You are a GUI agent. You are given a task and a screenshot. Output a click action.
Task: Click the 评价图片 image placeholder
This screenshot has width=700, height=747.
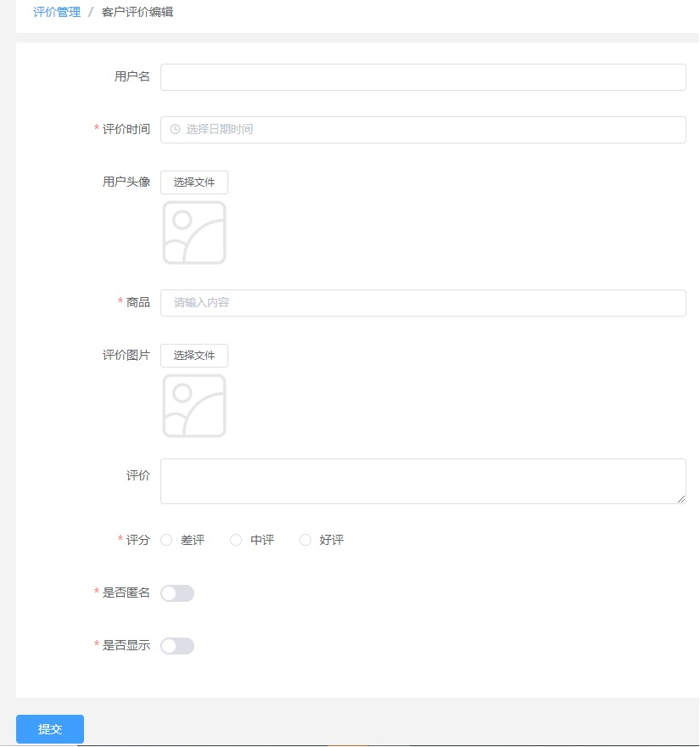[194, 406]
